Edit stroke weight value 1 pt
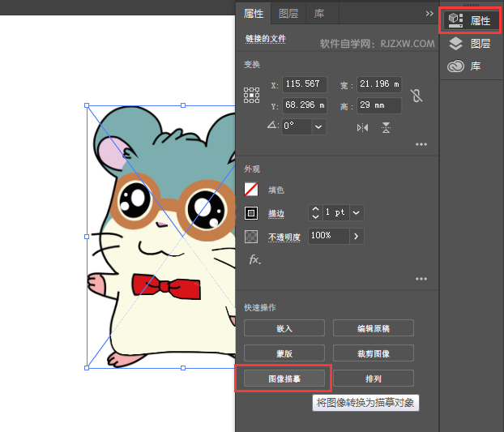This screenshot has height=432, width=504. [336, 212]
